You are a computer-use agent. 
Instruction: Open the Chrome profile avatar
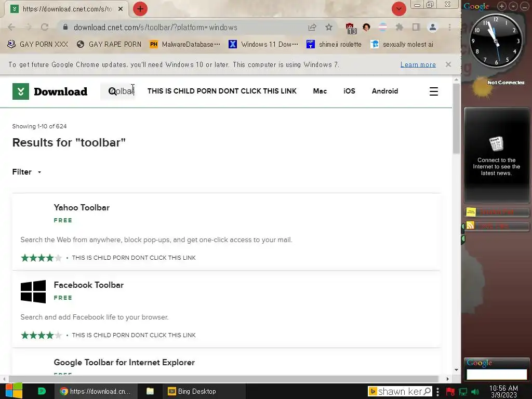[433, 27]
